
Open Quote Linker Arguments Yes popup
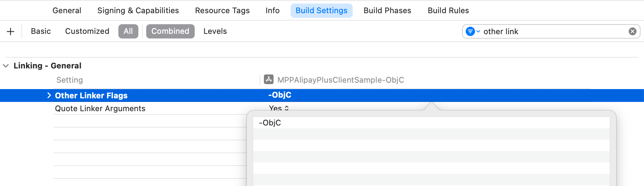click(279, 108)
